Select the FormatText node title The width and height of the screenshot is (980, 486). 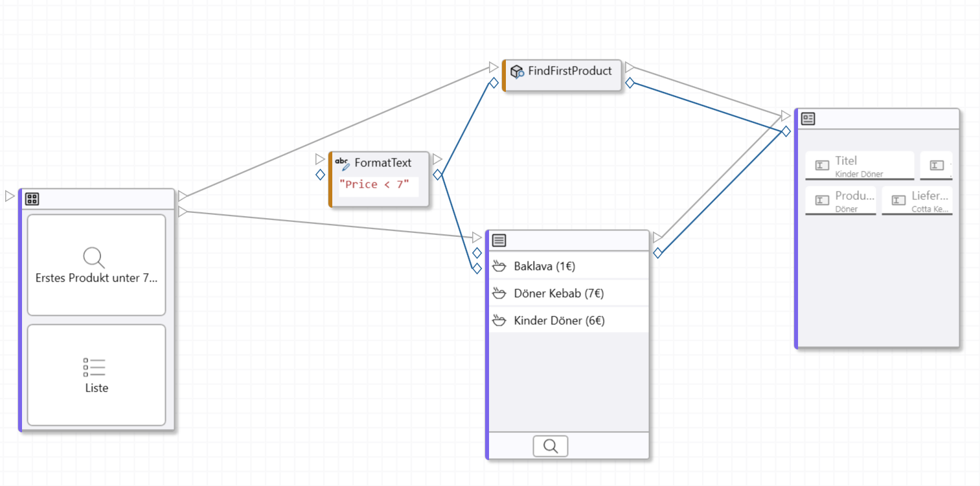pyautogui.click(x=383, y=163)
